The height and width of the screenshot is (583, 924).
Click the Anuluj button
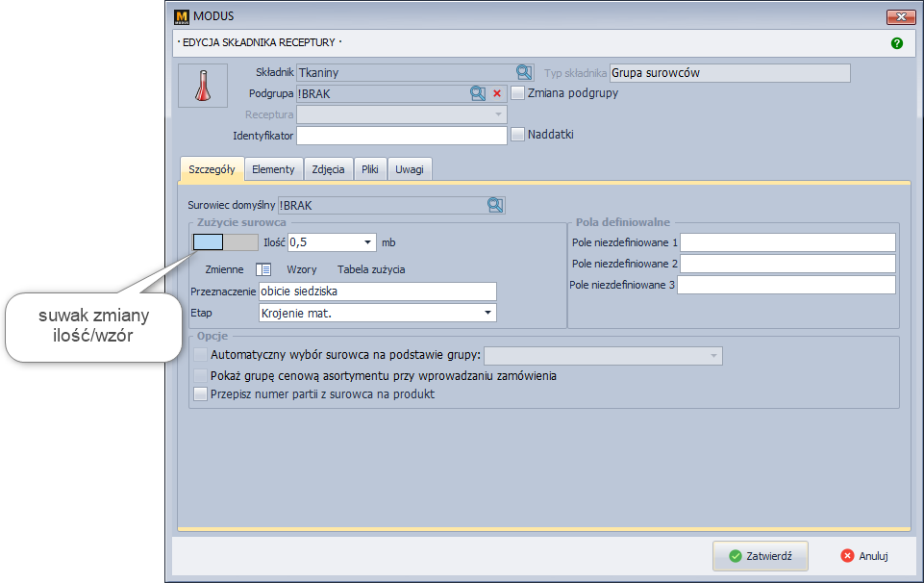click(863, 555)
